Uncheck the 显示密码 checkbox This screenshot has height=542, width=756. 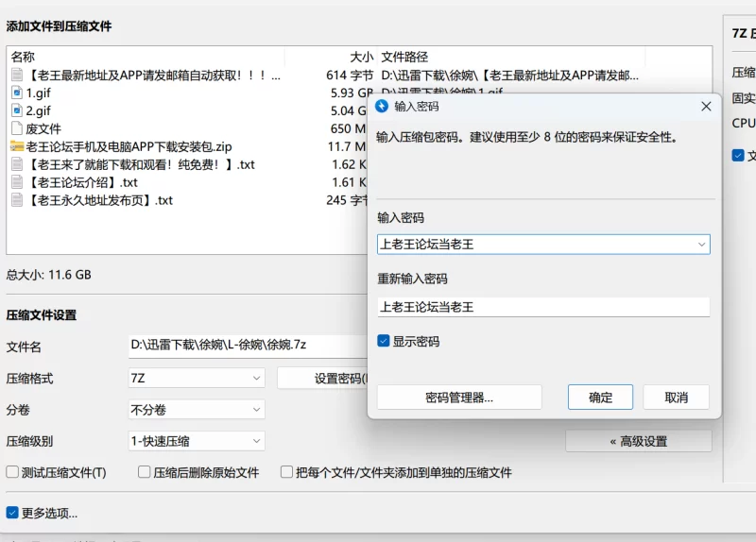384,341
